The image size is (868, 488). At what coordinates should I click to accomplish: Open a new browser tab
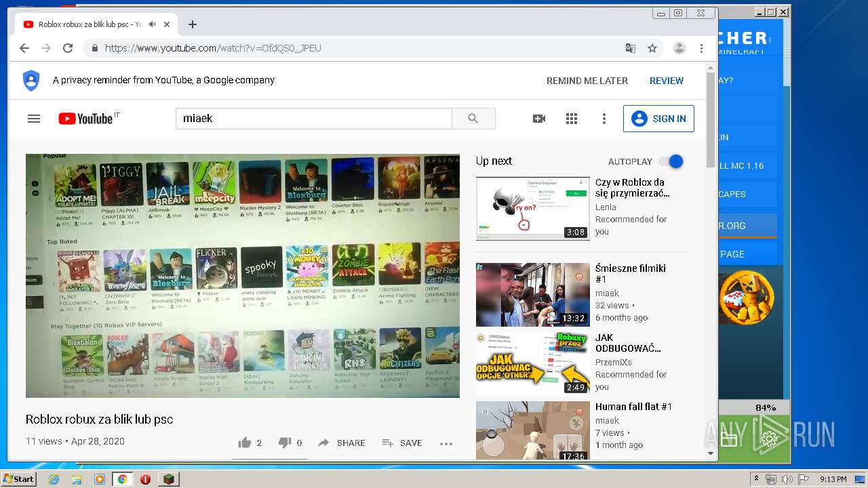click(x=193, y=24)
